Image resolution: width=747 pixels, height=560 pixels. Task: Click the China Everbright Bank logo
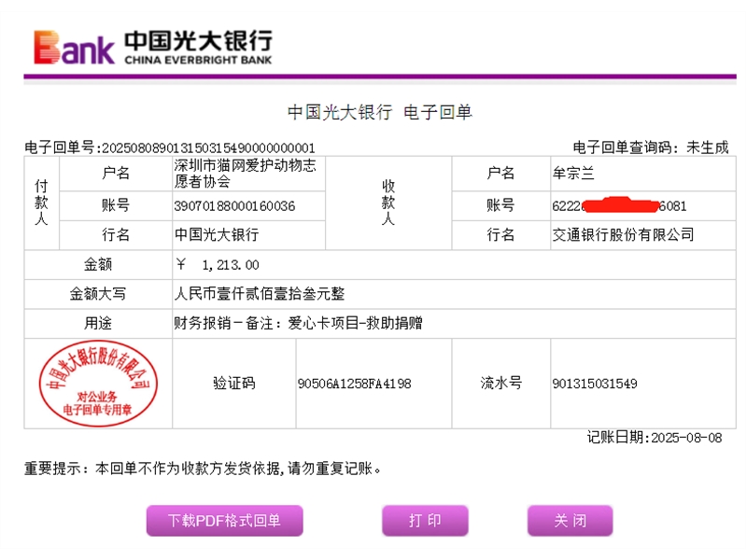click(152, 48)
